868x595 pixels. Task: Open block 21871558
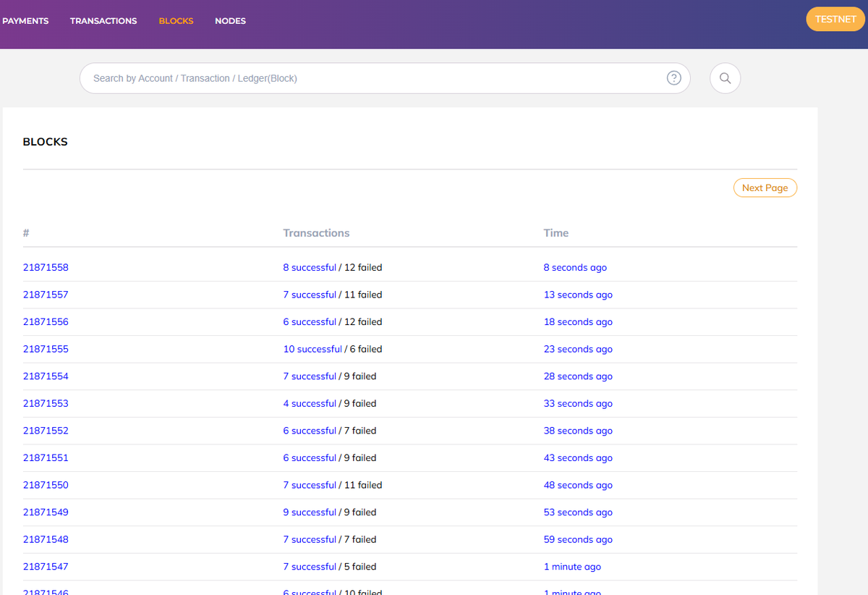click(46, 268)
